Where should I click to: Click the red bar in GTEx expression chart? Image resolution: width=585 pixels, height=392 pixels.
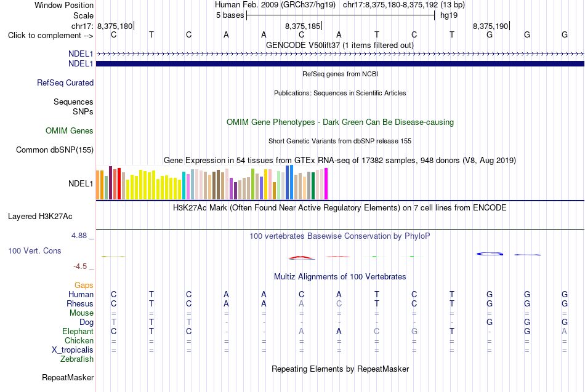(x=119, y=184)
